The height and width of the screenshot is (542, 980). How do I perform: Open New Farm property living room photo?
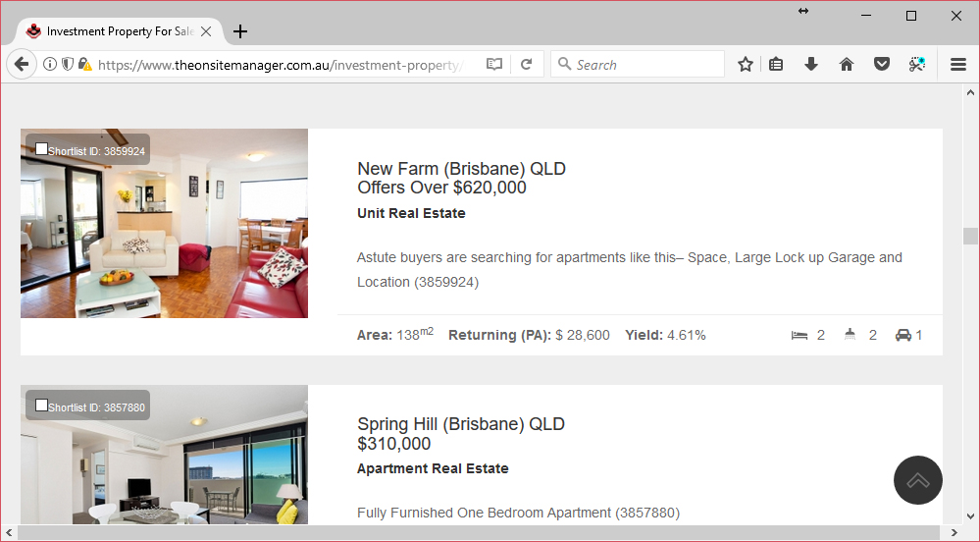(165, 224)
